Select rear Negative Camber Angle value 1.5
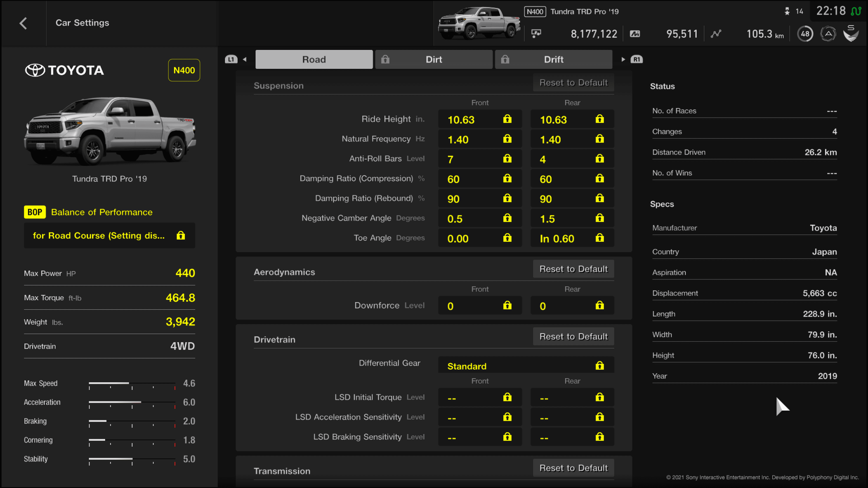Viewport: 868px width, 488px height. pyautogui.click(x=572, y=218)
